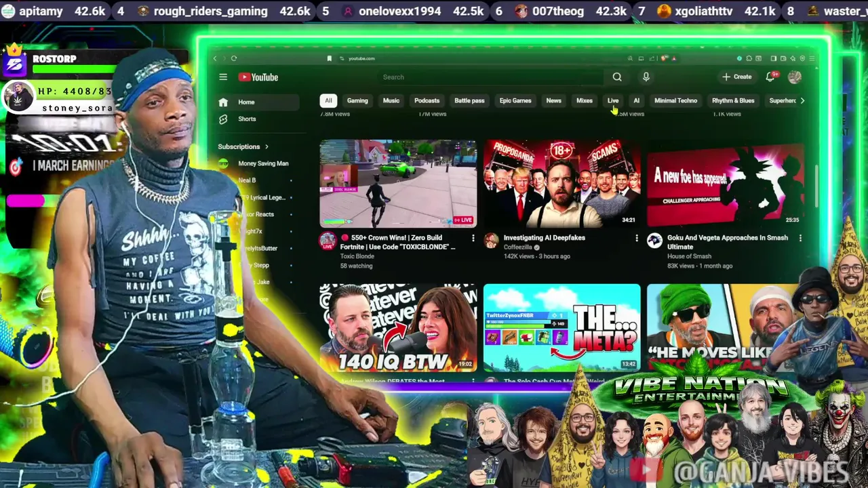Select the AI filter chip

636,101
